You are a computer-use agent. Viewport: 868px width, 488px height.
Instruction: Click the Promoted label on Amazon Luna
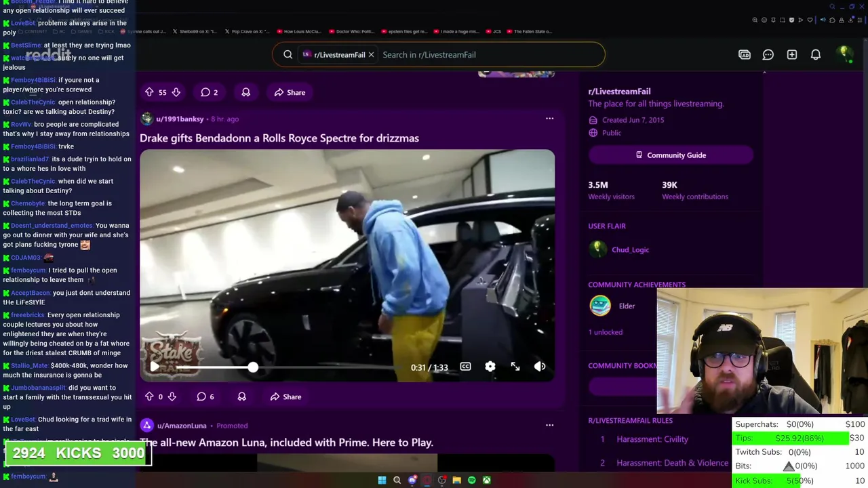coord(232,426)
